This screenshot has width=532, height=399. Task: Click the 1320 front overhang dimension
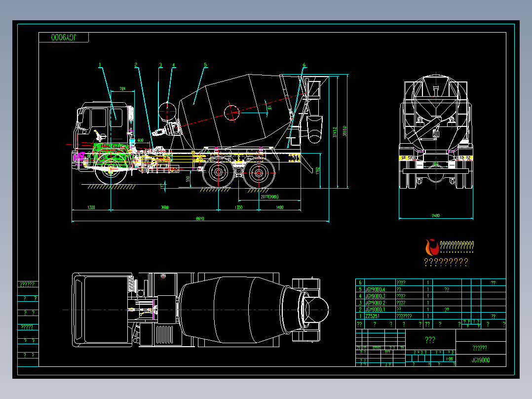[91, 207]
